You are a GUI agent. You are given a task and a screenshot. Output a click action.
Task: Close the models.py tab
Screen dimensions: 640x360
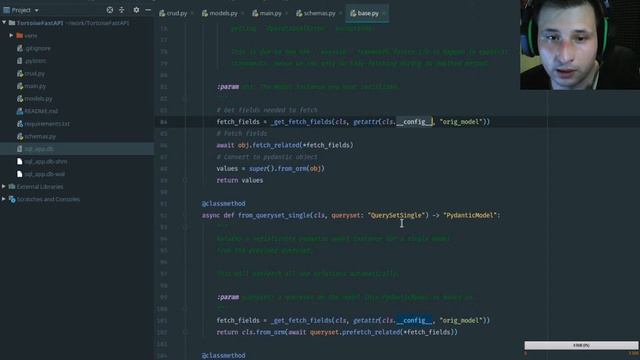[x=243, y=13]
